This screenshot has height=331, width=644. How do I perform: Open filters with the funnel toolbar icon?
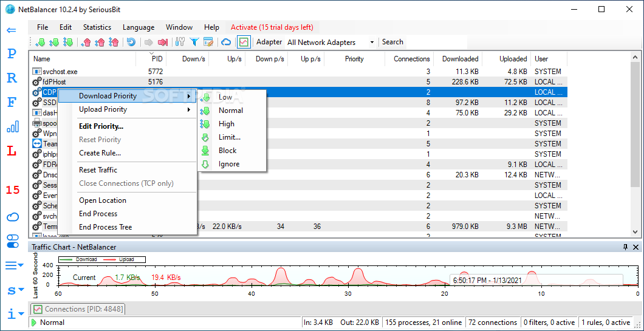(x=194, y=42)
